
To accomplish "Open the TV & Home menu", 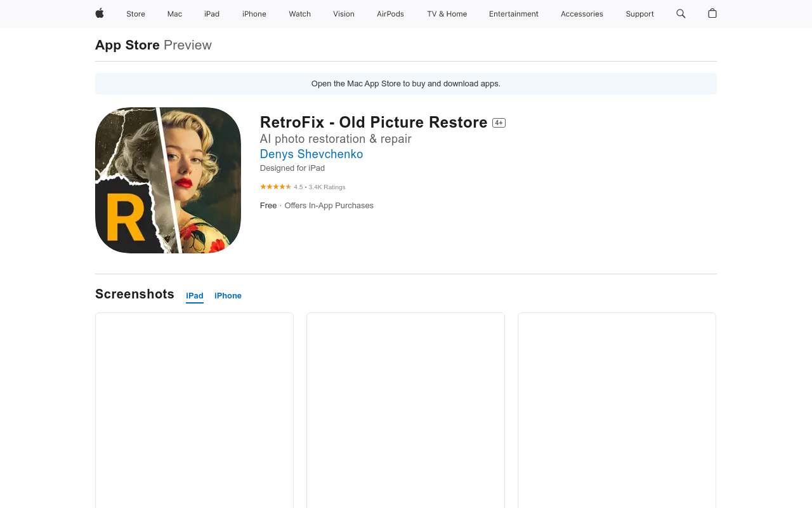I will tap(447, 14).
